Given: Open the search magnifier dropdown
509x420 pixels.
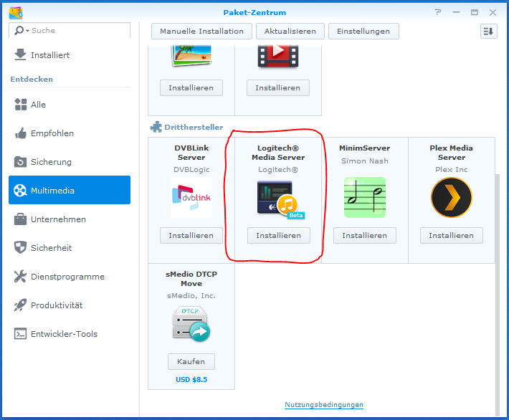Looking at the screenshot, I should pyautogui.click(x=22, y=31).
